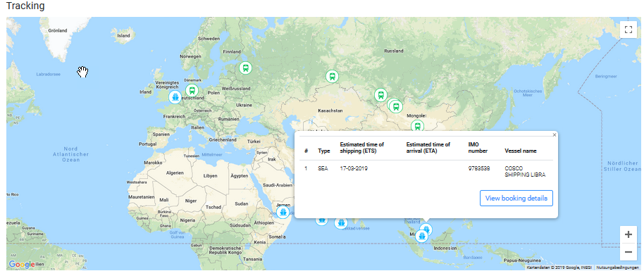Zoom in on the map

628,234
